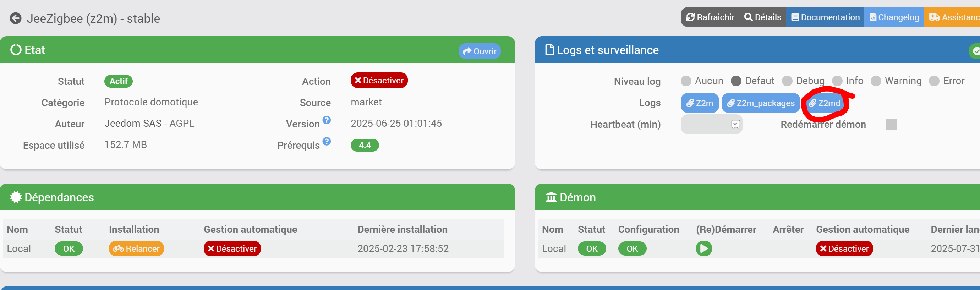This screenshot has width=980, height=290.
Task: Click the version date 2025-06-25 01:01:45
Action: click(396, 123)
